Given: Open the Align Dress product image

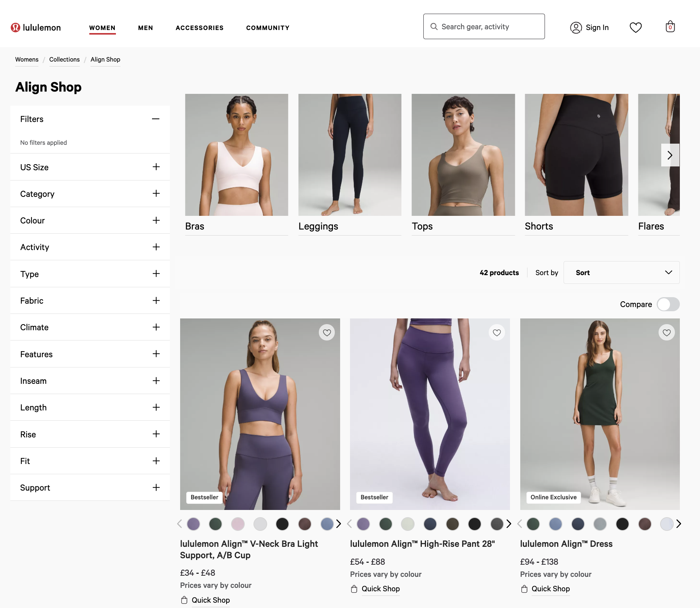Looking at the screenshot, I should click(x=600, y=414).
